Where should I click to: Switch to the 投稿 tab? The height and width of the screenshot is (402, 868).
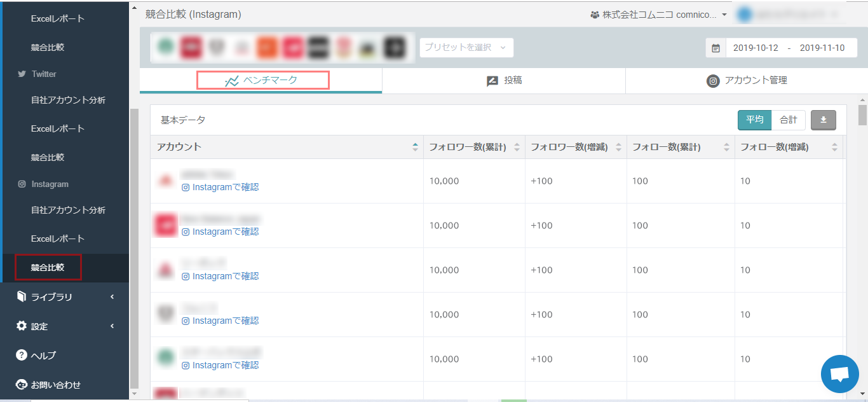(504, 81)
